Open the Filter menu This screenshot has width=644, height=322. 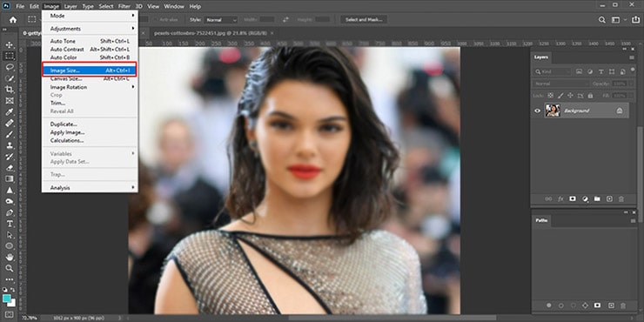124,6
